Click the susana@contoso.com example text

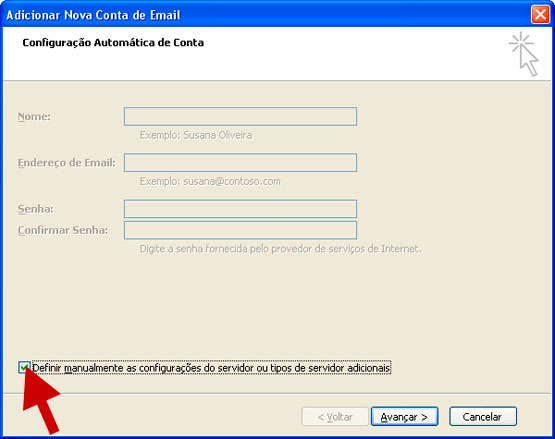click(232, 182)
